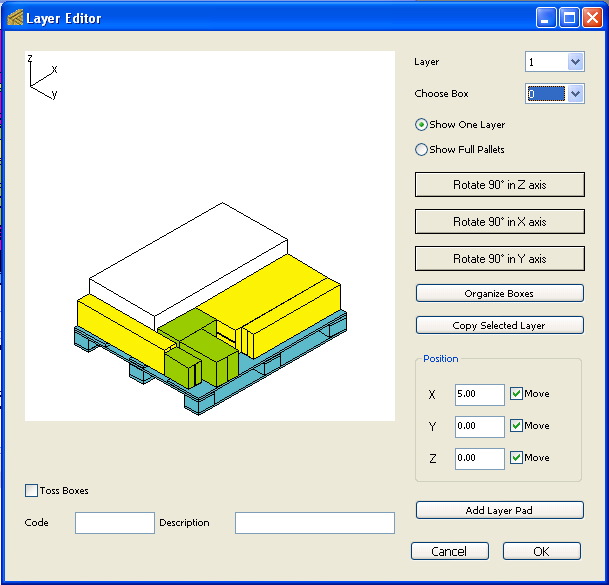609x585 pixels.
Task: Uncheck the X Move checkbox
Action: click(516, 393)
